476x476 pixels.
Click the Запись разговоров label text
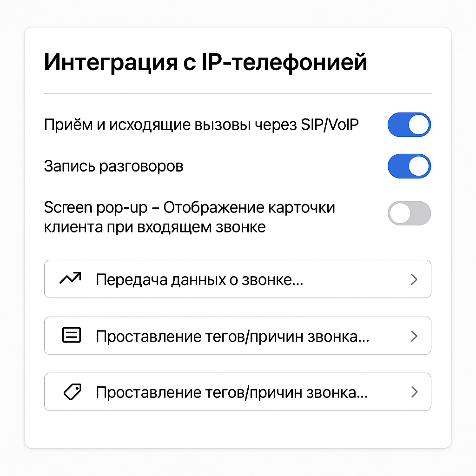tap(113, 166)
